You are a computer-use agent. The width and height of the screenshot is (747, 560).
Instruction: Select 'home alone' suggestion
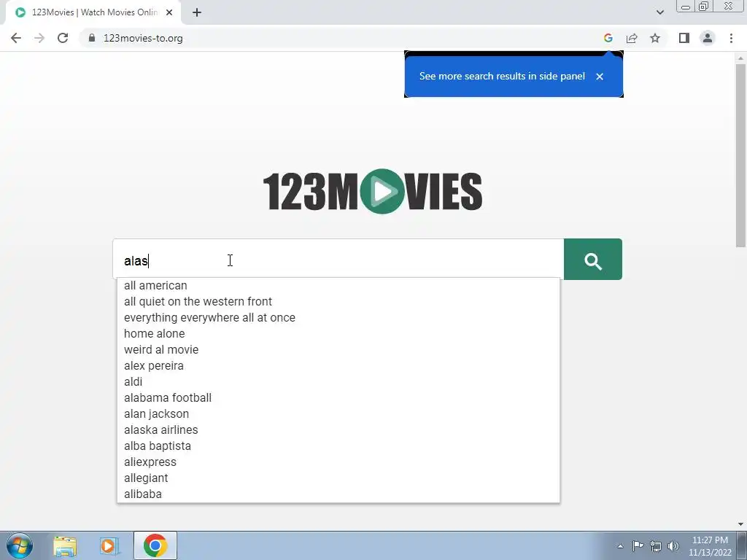[x=338, y=333]
